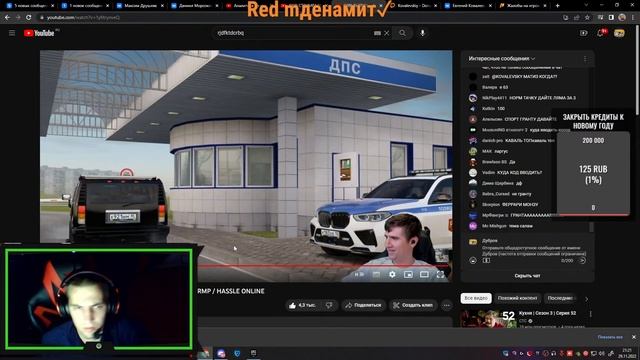Seek using the red video progress bar

point(324,266)
